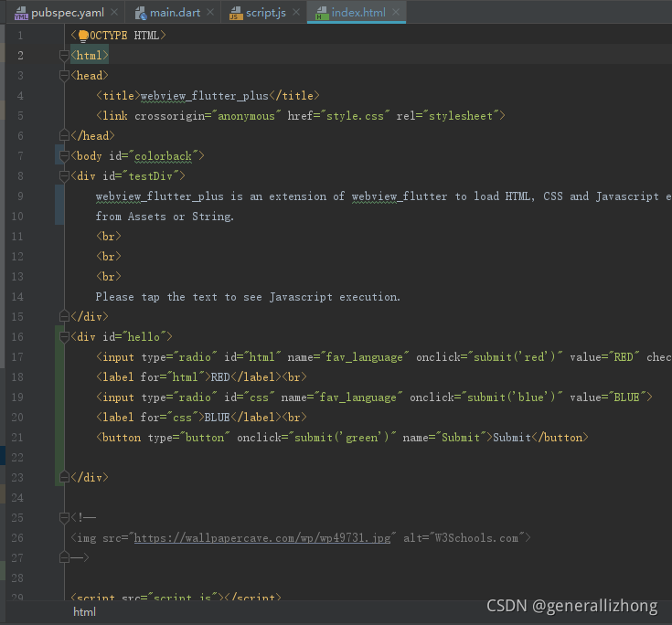The image size is (672, 625).
Task: Close the pubspec.yaml tab
Action: [x=114, y=13]
